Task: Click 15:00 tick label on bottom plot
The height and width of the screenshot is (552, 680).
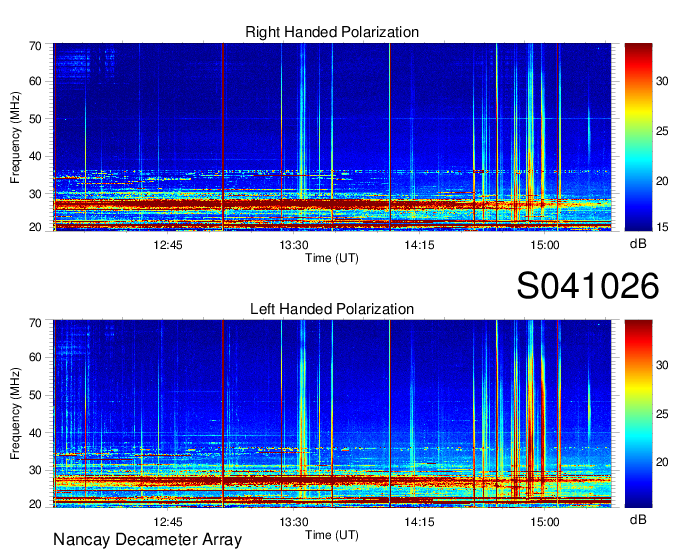Action: tap(545, 522)
